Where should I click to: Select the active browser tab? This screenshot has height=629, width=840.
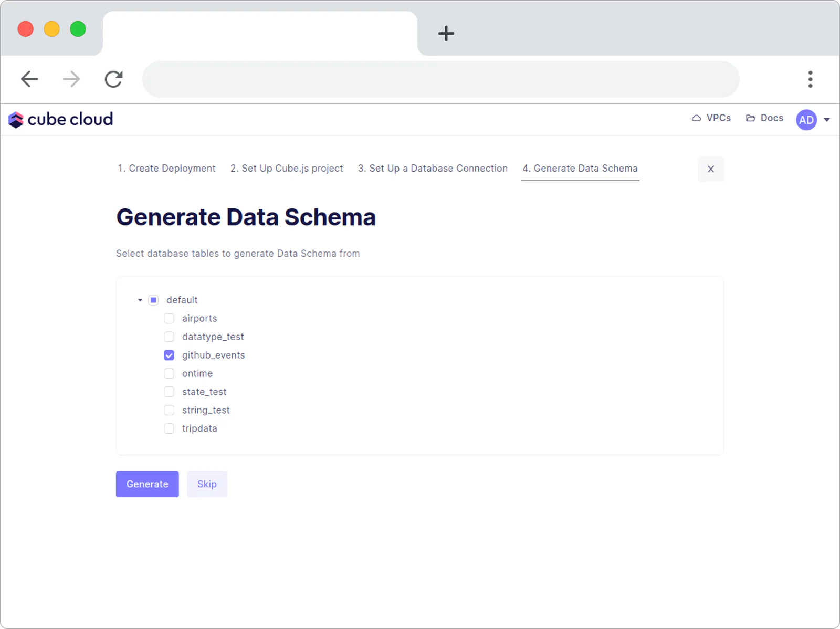coord(260,33)
